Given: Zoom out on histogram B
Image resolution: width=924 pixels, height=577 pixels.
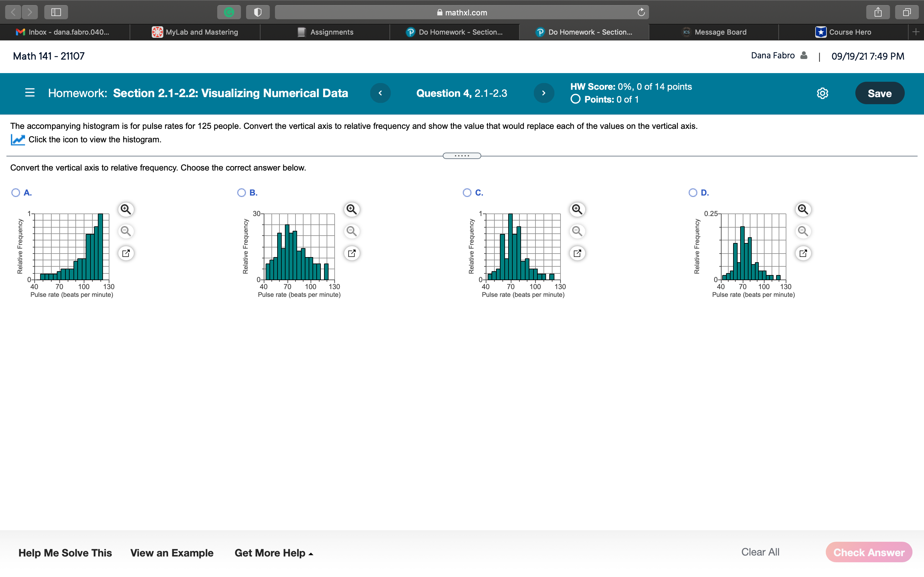Looking at the screenshot, I should [351, 231].
